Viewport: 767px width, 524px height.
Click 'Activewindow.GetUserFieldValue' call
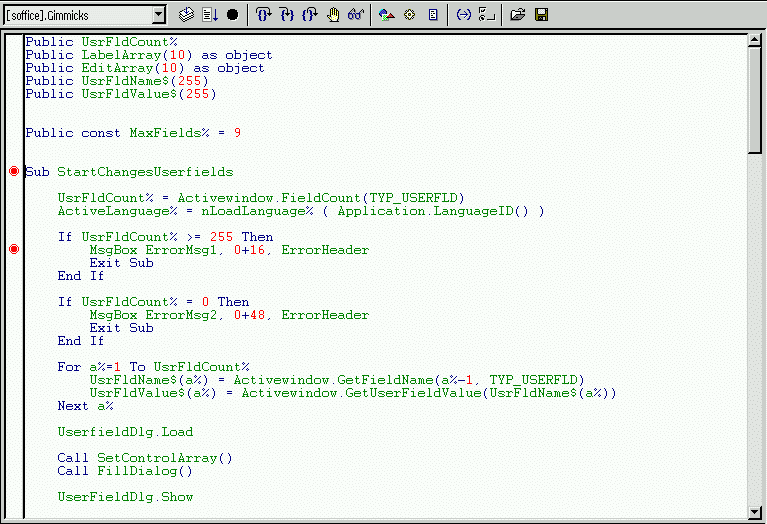(x=361, y=393)
